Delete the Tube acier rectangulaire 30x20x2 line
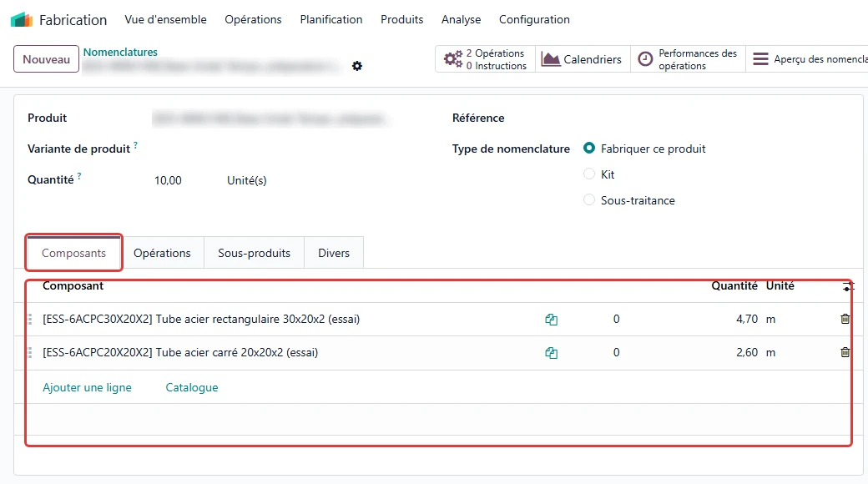The width and height of the screenshot is (868, 484). click(x=845, y=319)
